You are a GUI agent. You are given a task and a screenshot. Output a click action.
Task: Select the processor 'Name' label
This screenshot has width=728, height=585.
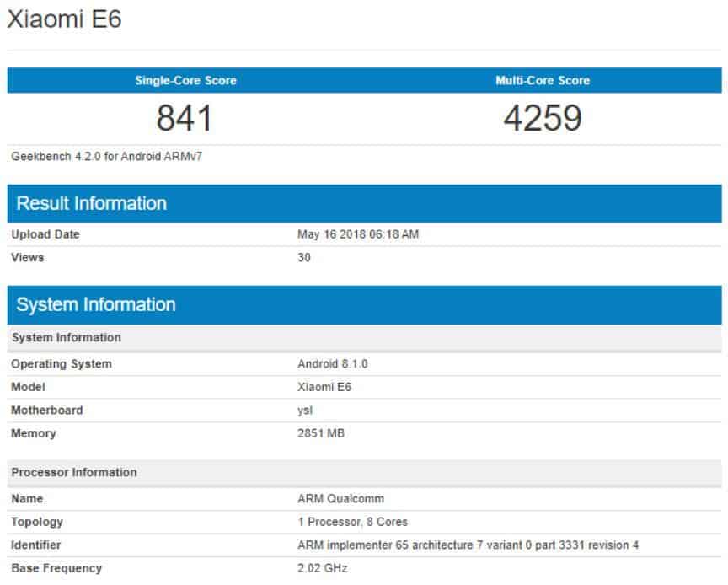28,498
